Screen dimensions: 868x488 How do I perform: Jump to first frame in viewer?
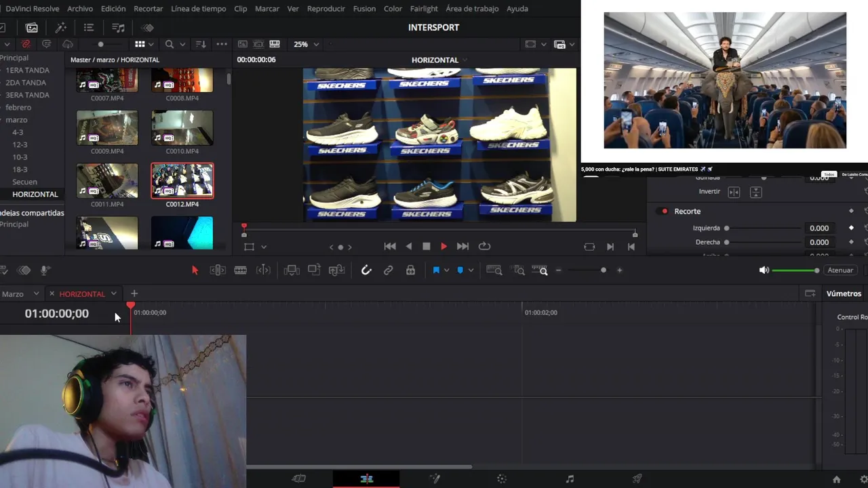point(389,246)
